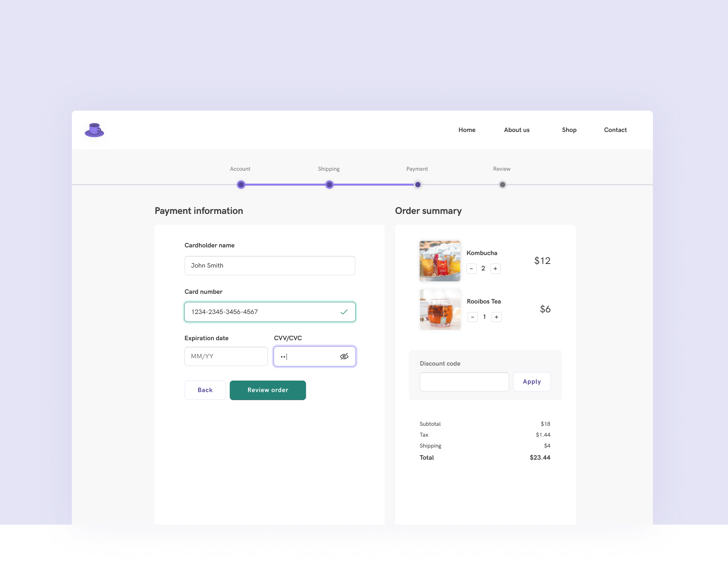This screenshot has height=565, width=728.
Task: Click the CVV/CVC input field
Action: click(315, 356)
